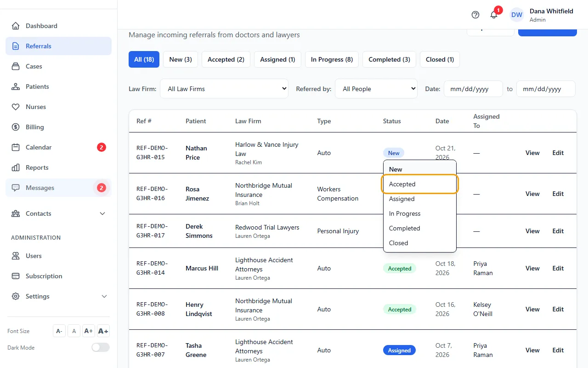
Task: Navigate to Nurses section
Action: tap(58, 107)
